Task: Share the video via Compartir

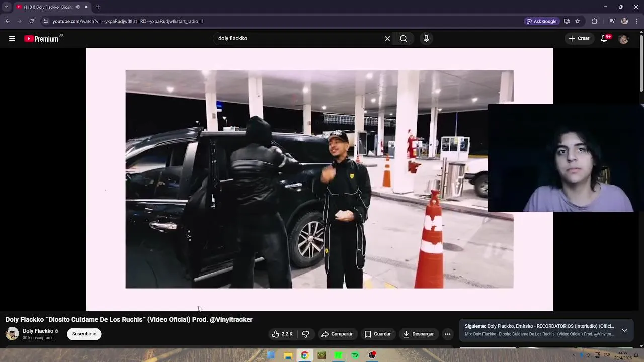Action: tap(337, 334)
